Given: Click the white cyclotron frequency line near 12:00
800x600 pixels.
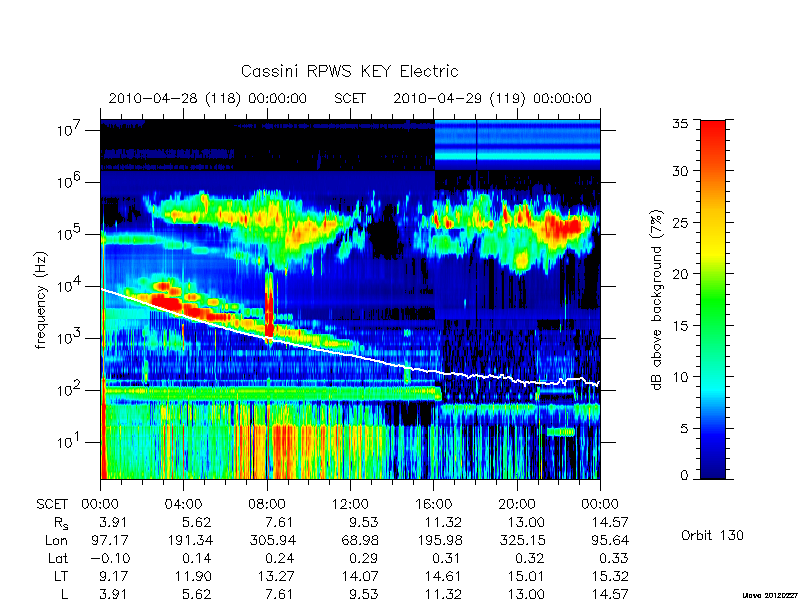Looking at the screenshot, I should 350,354.
